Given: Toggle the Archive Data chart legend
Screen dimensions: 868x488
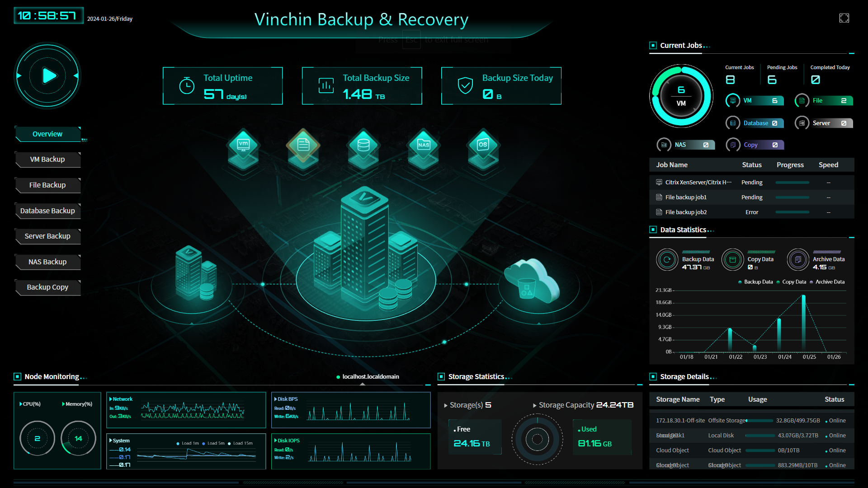Looking at the screenshot, I should tap(826, 282).
